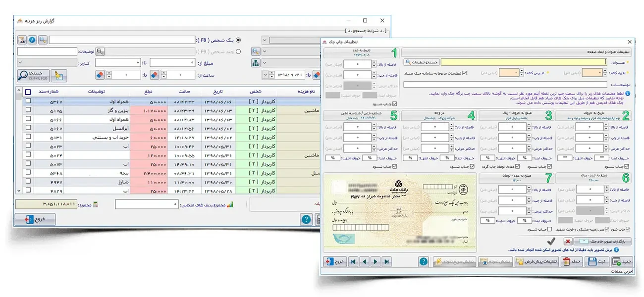Increase paper length spinner value
The width and height of the screenshot is (644, 297).
coord(604,71)
